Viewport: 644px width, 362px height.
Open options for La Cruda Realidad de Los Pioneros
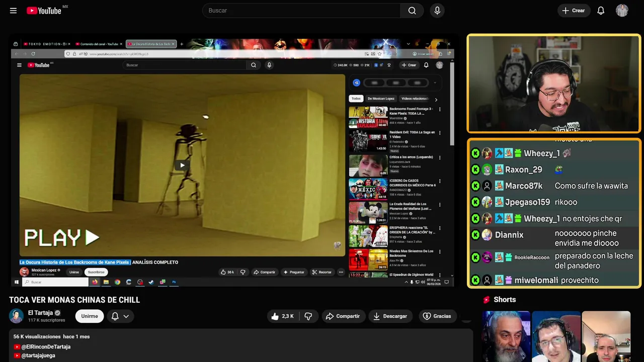click(440, 205)
